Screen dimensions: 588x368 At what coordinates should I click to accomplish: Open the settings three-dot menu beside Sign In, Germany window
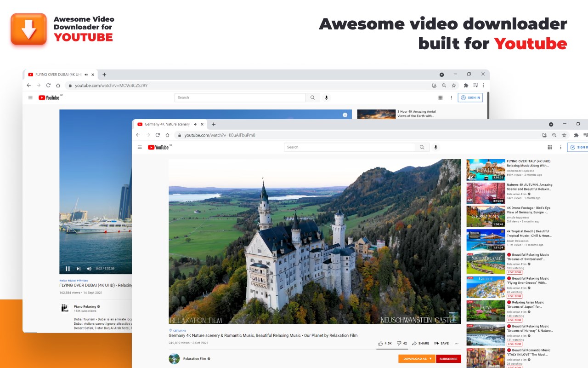[x=560, y=147]
